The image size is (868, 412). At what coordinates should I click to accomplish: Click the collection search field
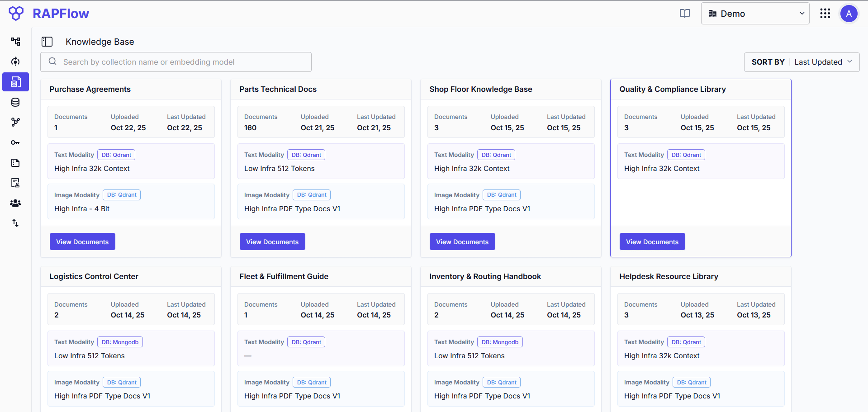pos(176,62)
